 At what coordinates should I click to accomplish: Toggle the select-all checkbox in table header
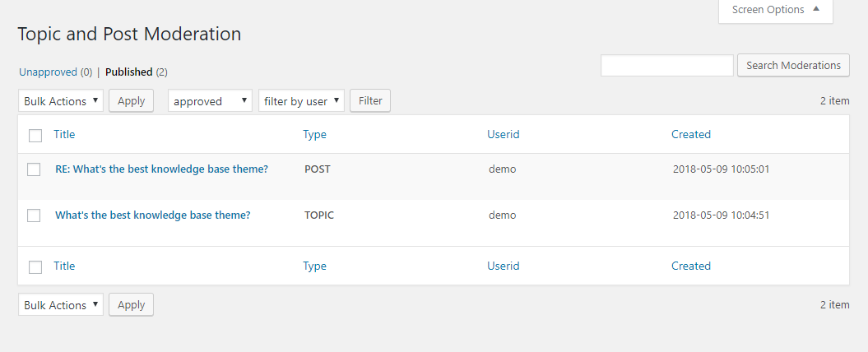click(35, 135)
